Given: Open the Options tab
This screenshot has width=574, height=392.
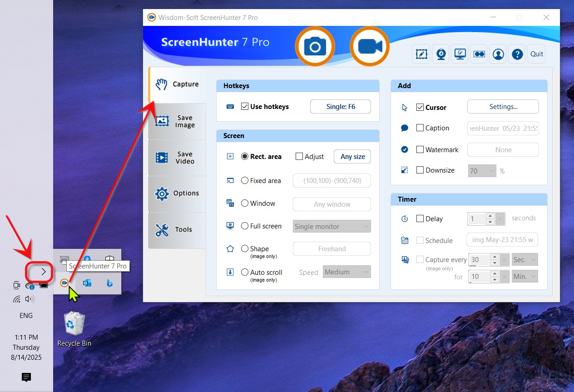Looking at the screenshot, I should click(178, 194).
